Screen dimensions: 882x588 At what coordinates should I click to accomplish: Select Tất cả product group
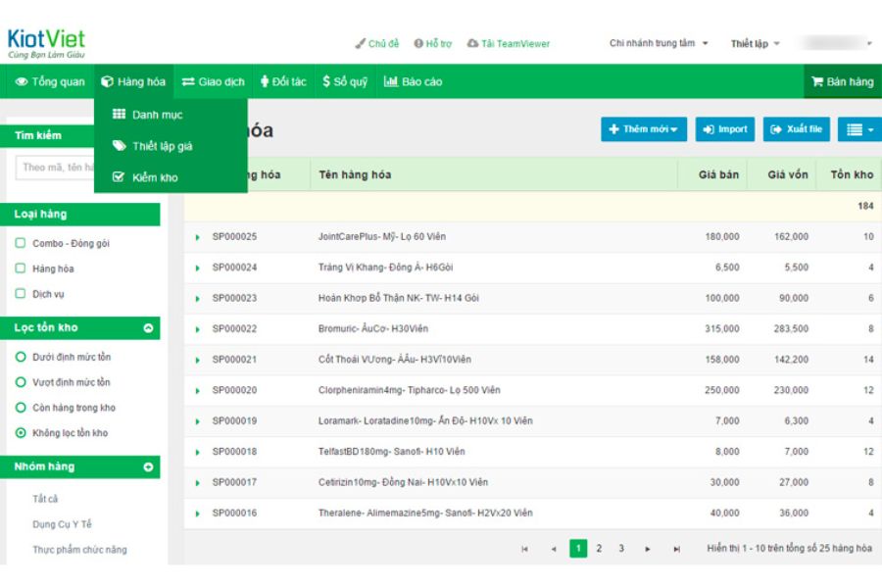click(45, 499)
